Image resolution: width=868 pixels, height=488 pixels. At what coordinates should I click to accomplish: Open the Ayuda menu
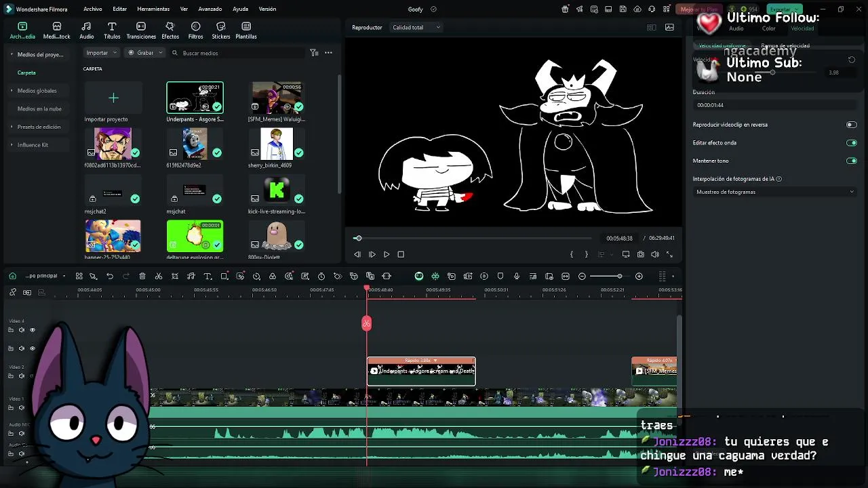click(240, 9)
